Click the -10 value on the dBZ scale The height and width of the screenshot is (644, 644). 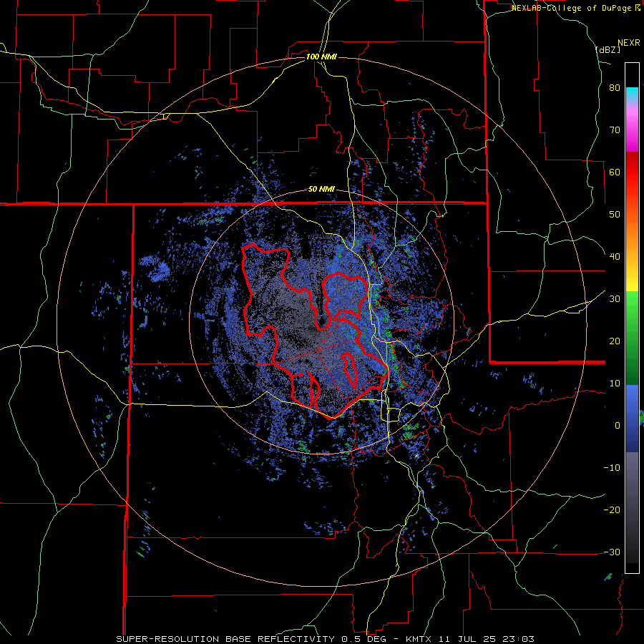coord(612,467)
